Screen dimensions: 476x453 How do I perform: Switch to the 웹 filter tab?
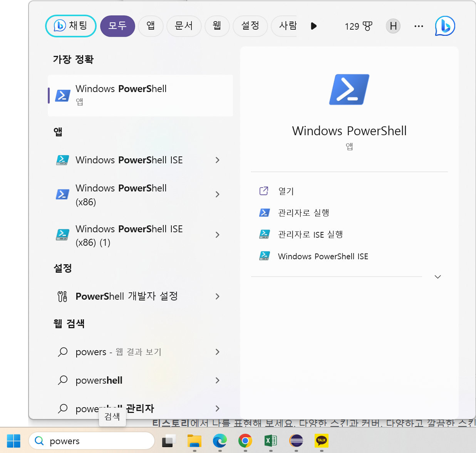[217, 26]
